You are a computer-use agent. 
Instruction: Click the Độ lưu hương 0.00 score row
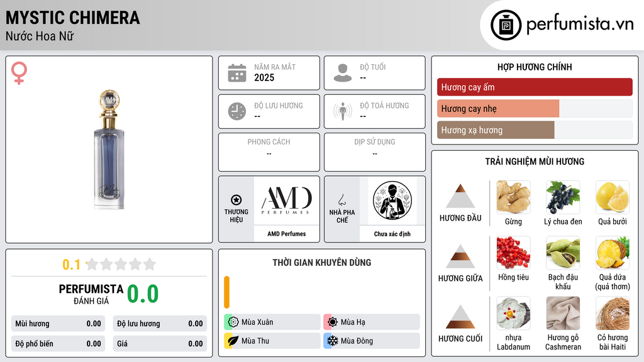(160, 324)
